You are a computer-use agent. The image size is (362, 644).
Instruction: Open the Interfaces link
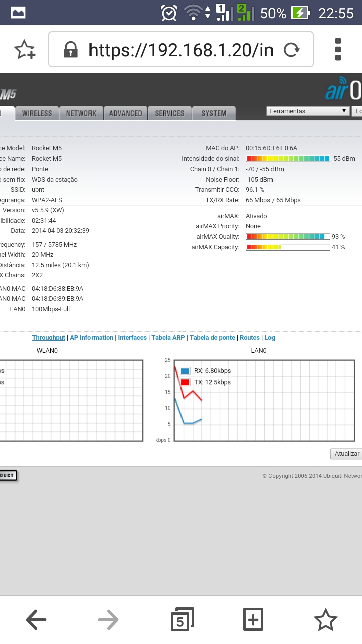pyautogui.click(x=132, y=338)
